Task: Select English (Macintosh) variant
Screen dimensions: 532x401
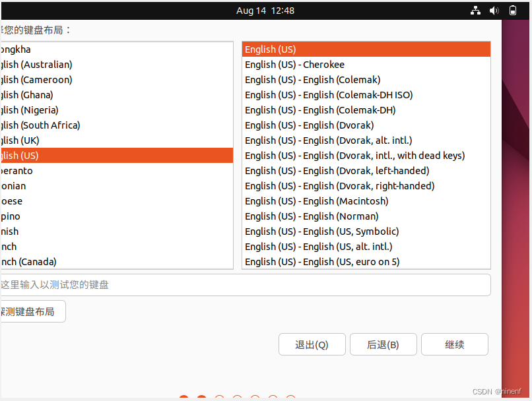Action: pyautogui.click(x=366, y=201)
